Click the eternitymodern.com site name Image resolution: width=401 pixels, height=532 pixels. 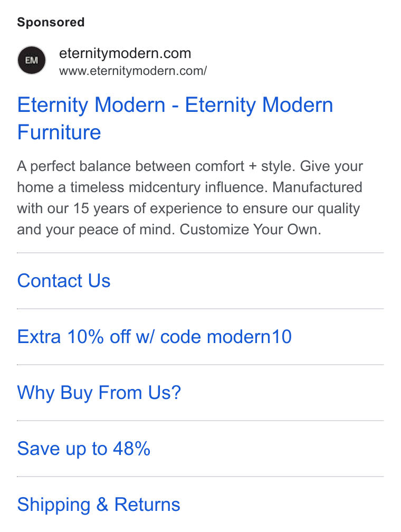tap(125, 53)
